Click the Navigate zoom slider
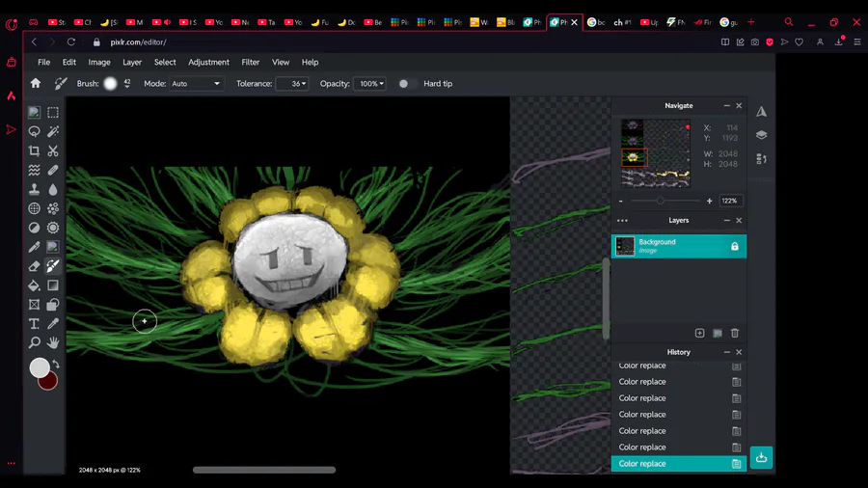This screenshot has width=868, height=488. pyautogui.click(x=665, y=201)
